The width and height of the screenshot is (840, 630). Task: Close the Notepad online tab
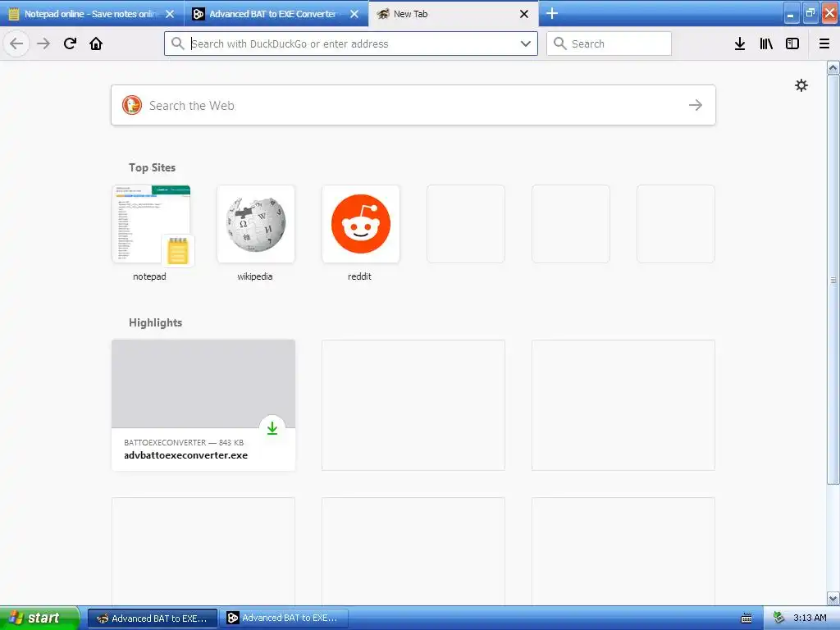[170, 14]
